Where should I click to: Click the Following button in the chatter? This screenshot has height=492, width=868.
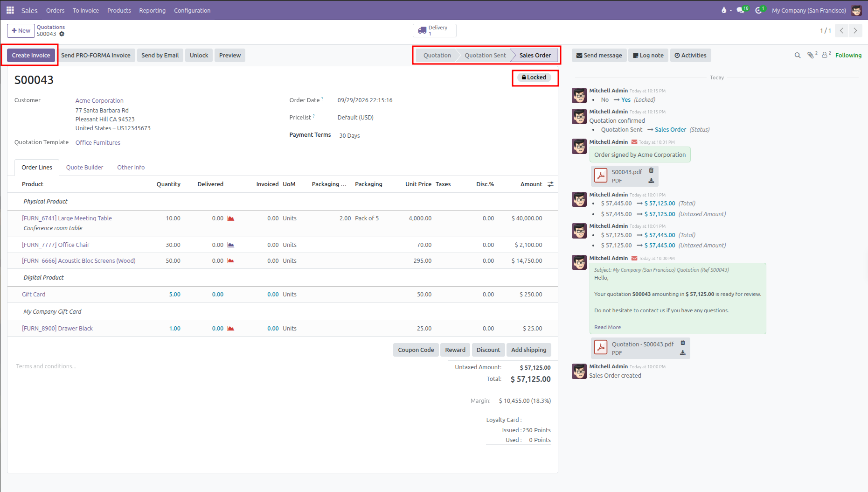(x=848, y=55)
